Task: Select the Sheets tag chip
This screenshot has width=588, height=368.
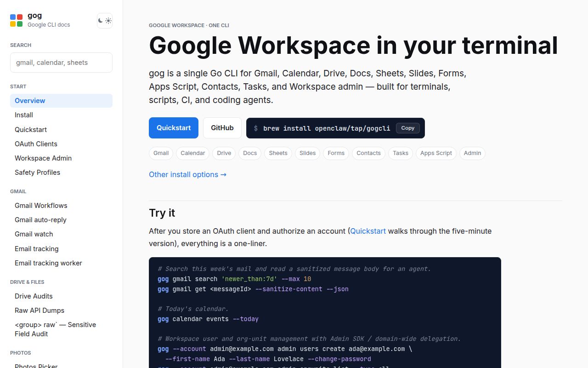Action: pyautogui.click(x=278, y=153)
